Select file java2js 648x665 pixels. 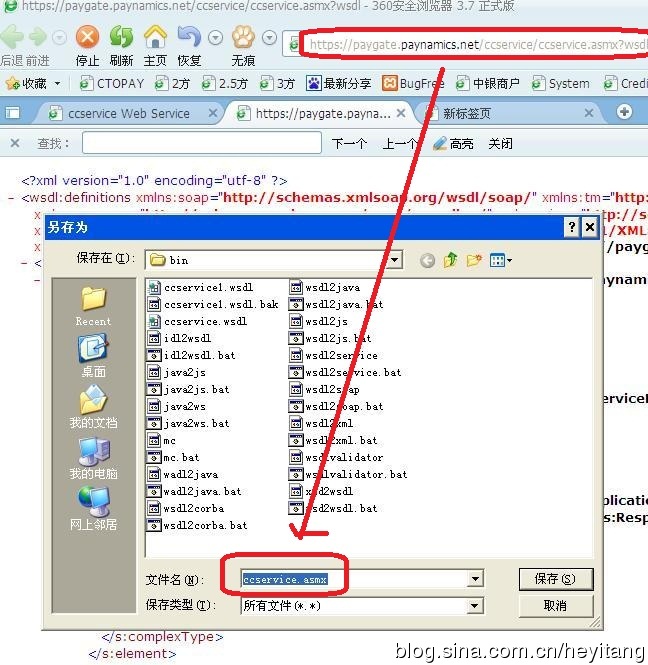[177, 372]
